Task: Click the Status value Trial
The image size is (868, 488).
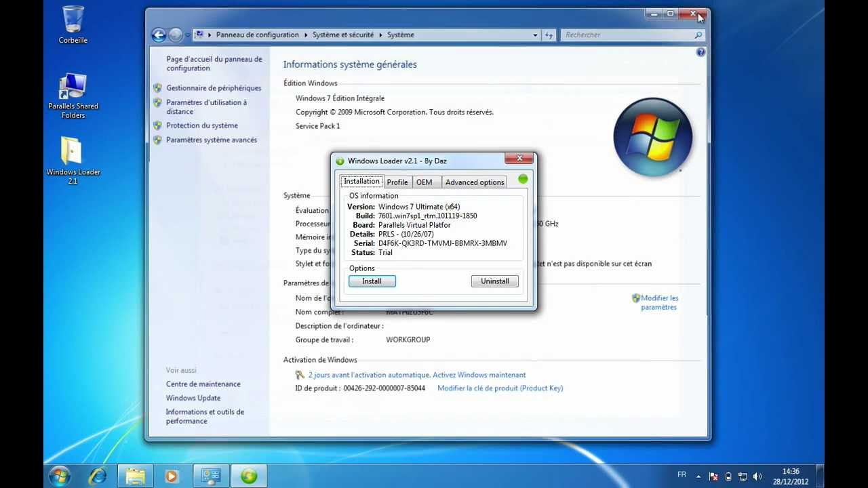Action: 385,253
